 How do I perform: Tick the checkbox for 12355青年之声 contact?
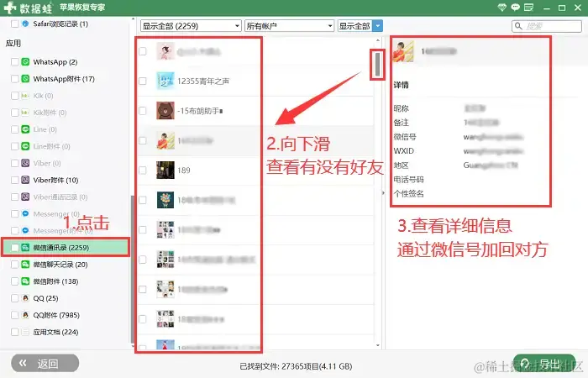[x=143, y=81]
